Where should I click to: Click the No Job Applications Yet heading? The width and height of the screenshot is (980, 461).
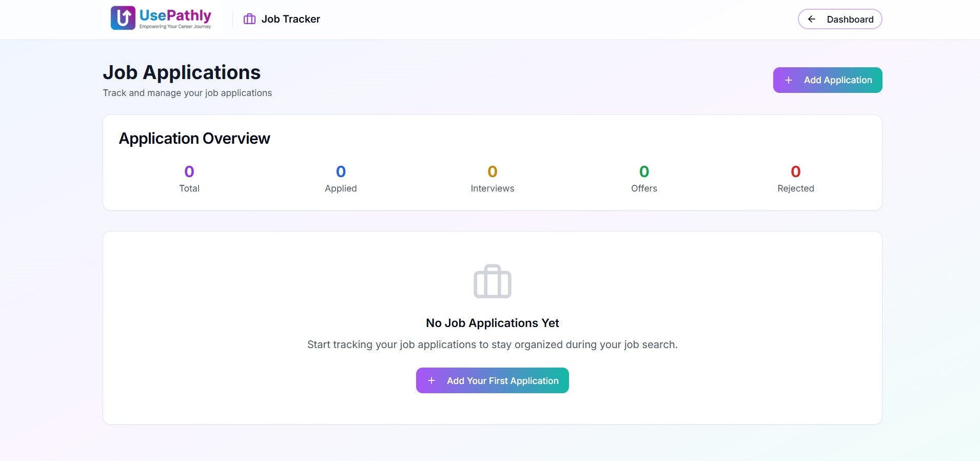pos(493,323)
